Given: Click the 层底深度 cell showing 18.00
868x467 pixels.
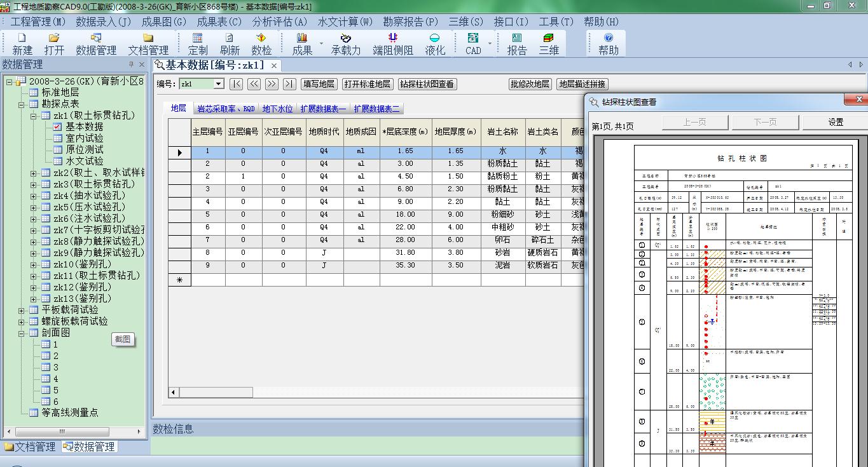Looking at the screenshot, I should point(405,215).
